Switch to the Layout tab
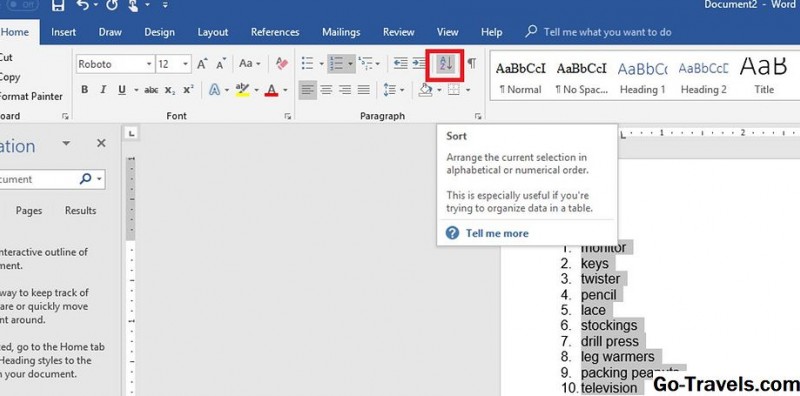 point(213,32)
